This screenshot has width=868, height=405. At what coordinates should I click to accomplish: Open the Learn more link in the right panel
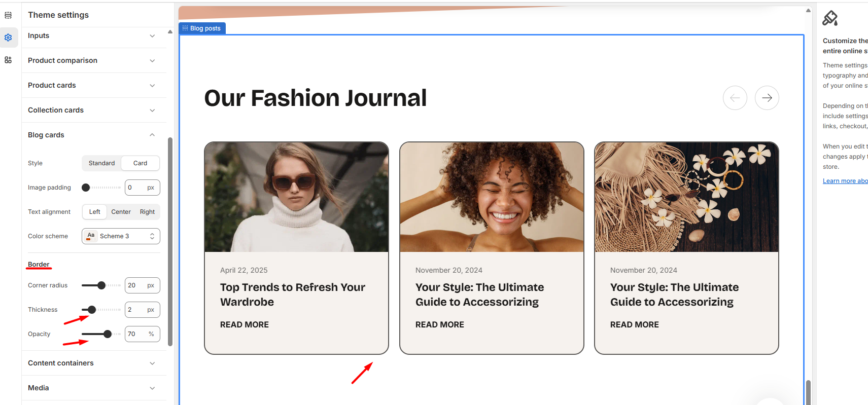pos(845,181)
